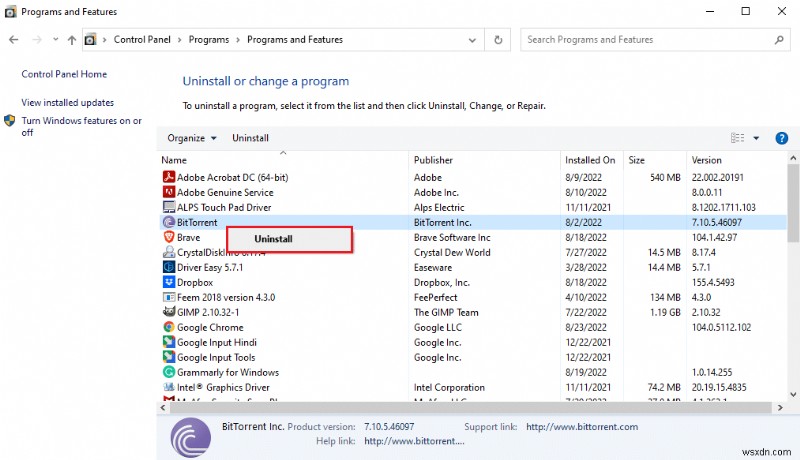Viewport: 800px width, 460px height.
Task: Click the horizontal scrollbar left arrow
Action: click(x=163, y=407)
